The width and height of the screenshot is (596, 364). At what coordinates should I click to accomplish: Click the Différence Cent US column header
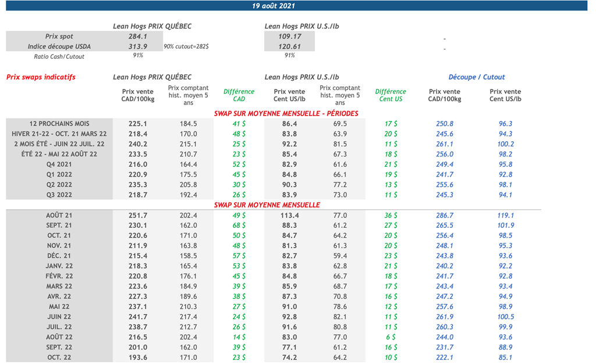pyautogui.click(x=391, y=95)
